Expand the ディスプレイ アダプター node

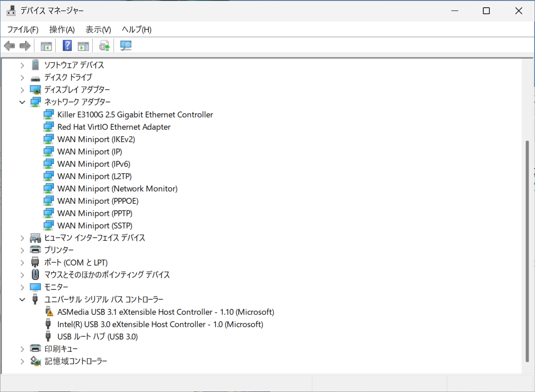pos(22,90)
